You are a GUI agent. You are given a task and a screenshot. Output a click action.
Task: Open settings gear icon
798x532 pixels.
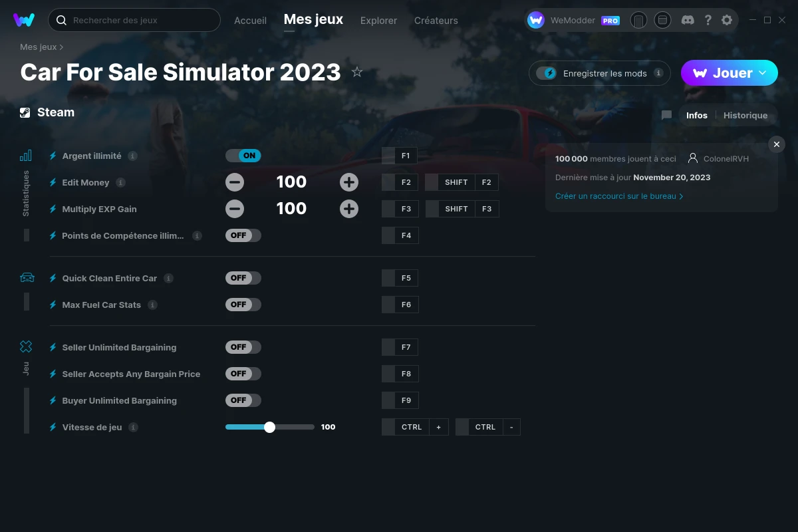tap(727, 20)
